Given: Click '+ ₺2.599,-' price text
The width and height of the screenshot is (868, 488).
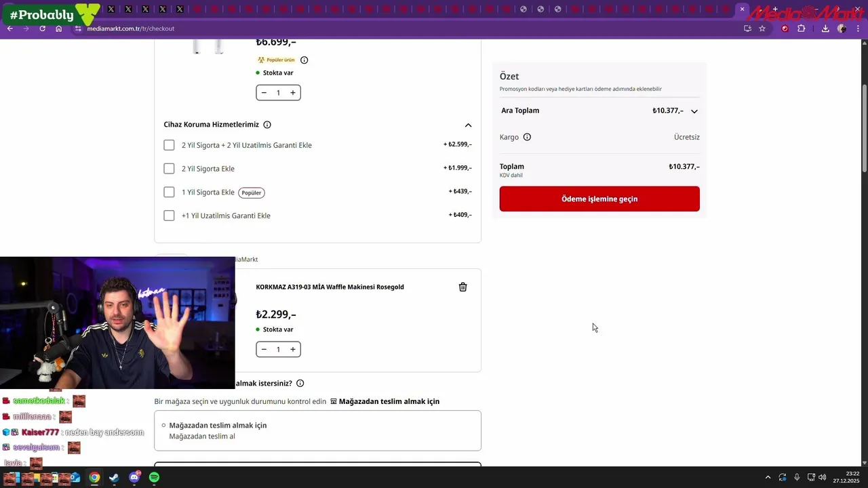Looking at the screenshot, I should 458,144.
